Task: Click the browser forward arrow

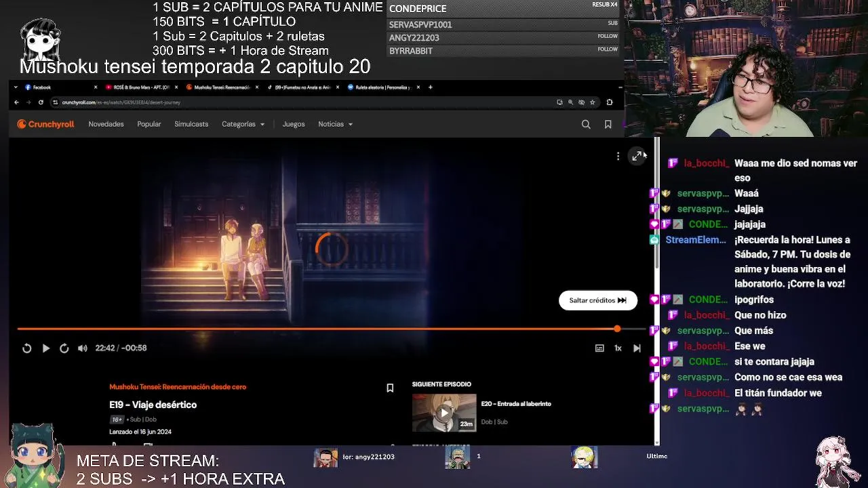Action: (28, 102)
